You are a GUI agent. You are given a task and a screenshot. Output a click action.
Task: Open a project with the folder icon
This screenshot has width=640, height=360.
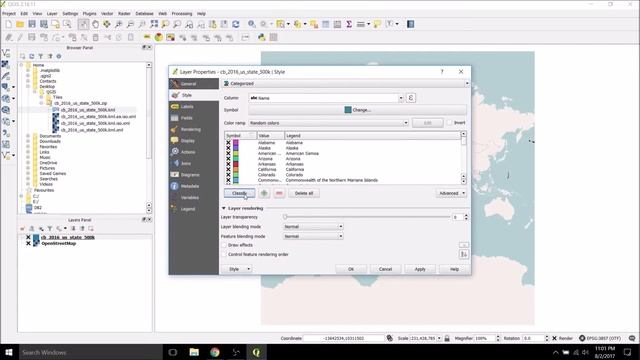(20, 24)
